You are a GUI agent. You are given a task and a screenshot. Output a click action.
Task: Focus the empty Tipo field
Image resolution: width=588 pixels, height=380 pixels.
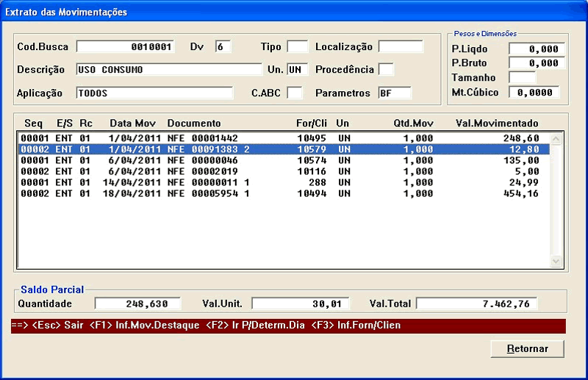point(298,46)
